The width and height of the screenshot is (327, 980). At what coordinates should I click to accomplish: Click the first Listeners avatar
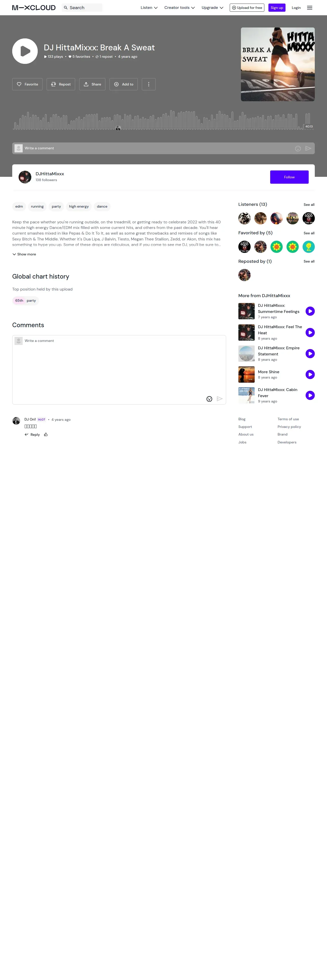(x=244, y=218)
